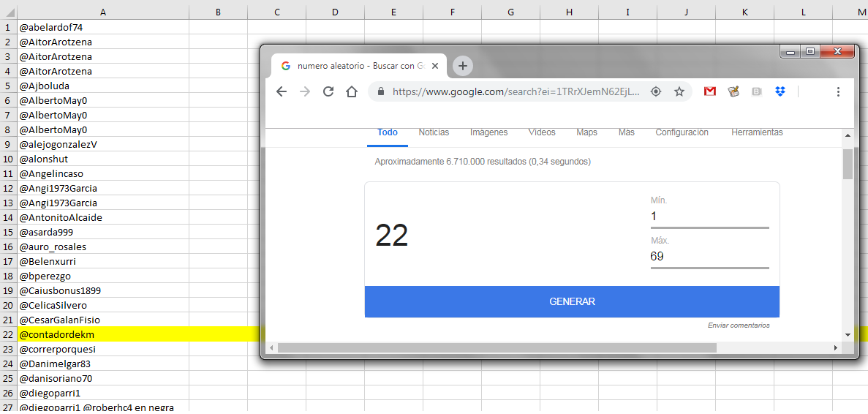Image resolution: width=868 pixels, height=414 pixels.
Task: Select column B header in Excel
Action: click(218, 12)
